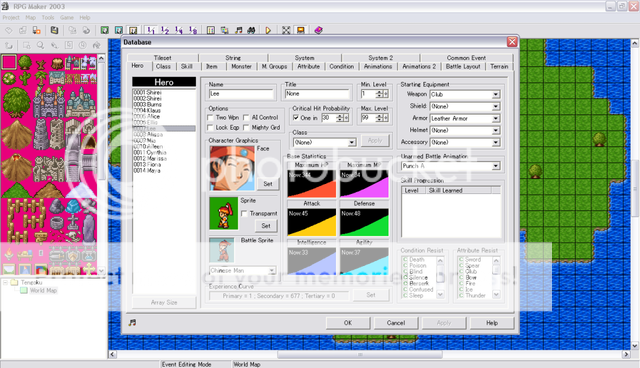
Task: Expand the Tenenku project tree node
Action: 5,282
